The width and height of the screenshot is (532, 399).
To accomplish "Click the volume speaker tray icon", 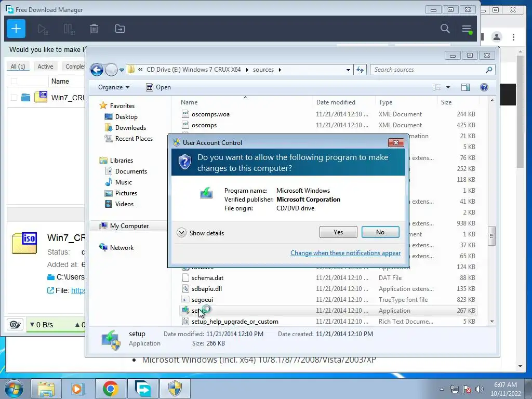I will click(x=480, y=389).
